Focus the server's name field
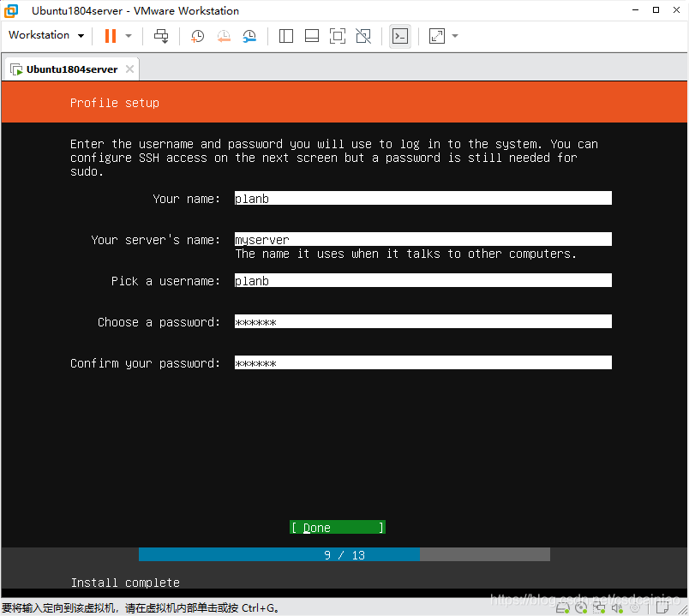The height and width of the screenshot is (616, 689). (x=423, y=239)
